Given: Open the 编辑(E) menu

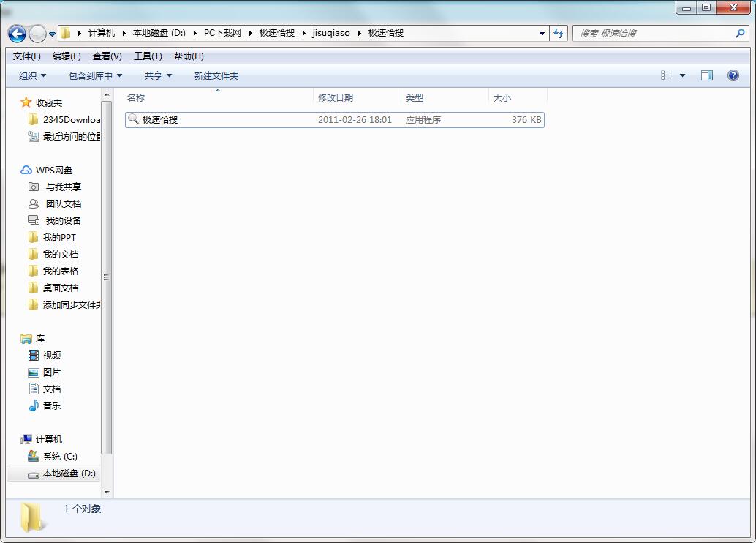Looking at the screenshot, I should point(67,56).
